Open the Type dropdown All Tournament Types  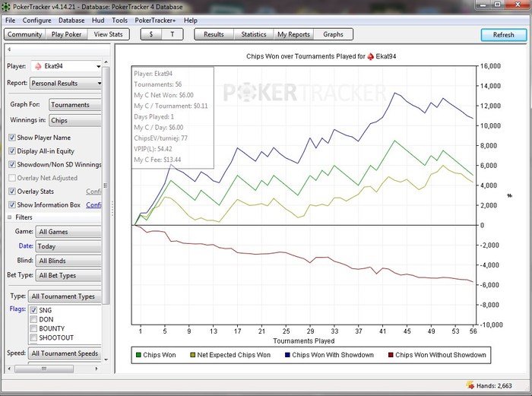(x=65, y=296)
